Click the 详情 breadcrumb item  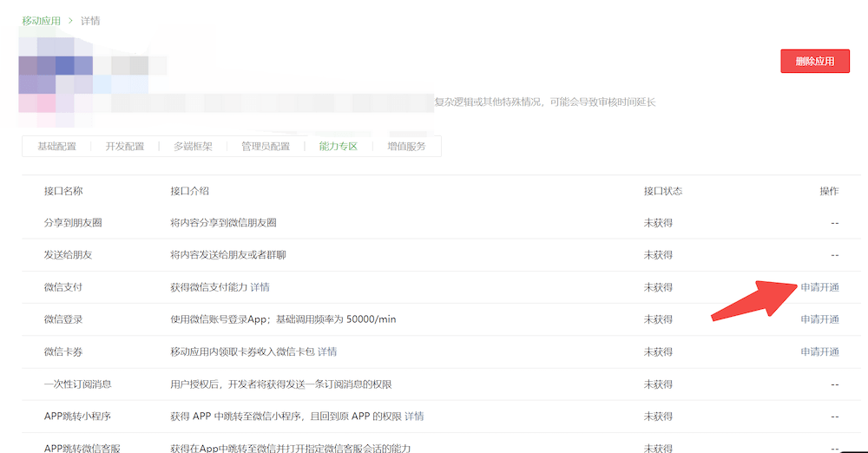pyautogui.click(x=90, y=20)
